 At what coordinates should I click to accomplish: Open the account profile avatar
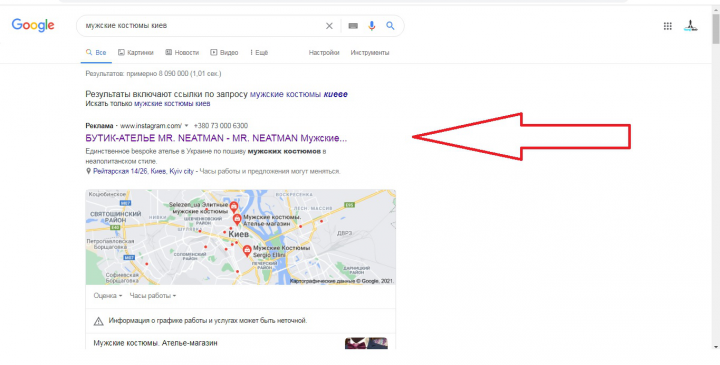[691, 26]
